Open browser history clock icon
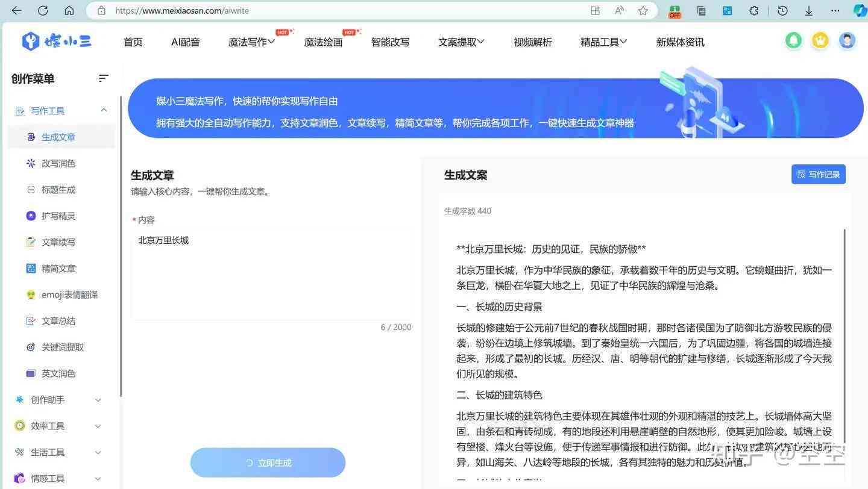 782,10
